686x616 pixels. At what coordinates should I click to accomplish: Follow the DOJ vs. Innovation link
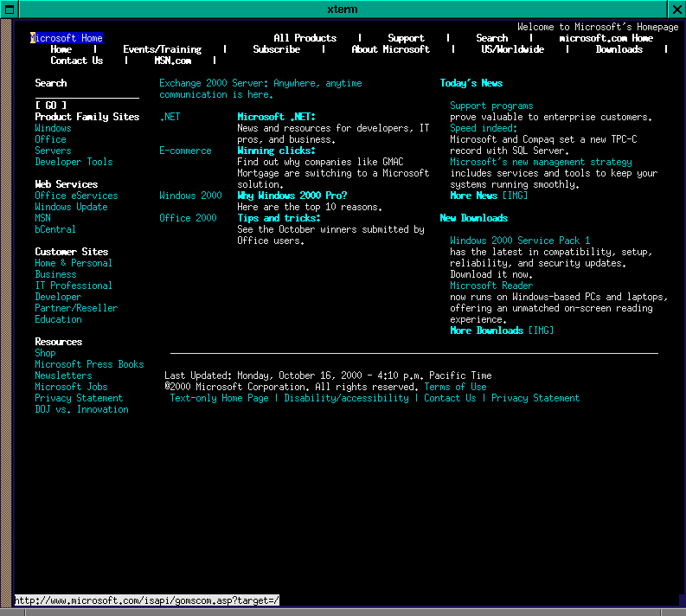pyautogui.click(x=81, y=409)
